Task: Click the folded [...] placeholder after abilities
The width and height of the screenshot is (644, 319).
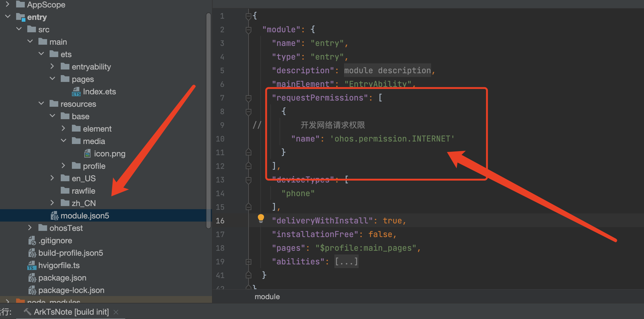Action: [346, 262]
